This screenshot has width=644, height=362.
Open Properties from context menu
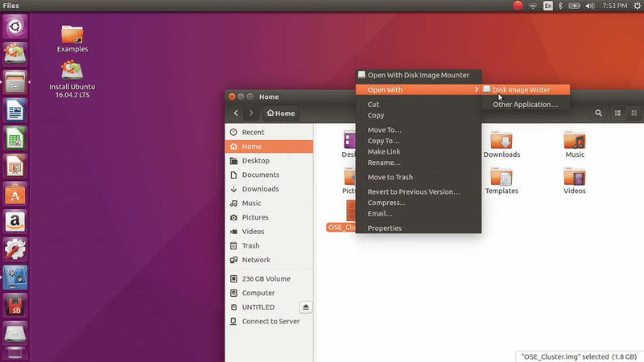click(418, 228)
